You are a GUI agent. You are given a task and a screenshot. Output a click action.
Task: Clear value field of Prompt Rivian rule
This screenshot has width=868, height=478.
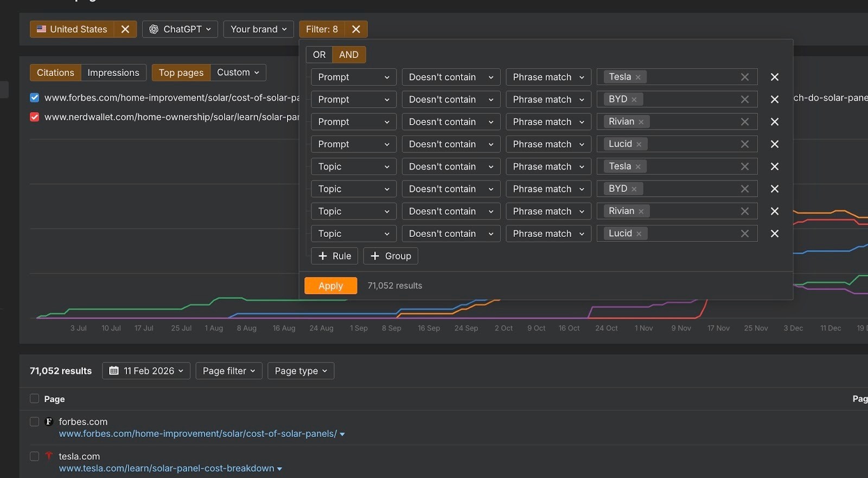[745, 122]
